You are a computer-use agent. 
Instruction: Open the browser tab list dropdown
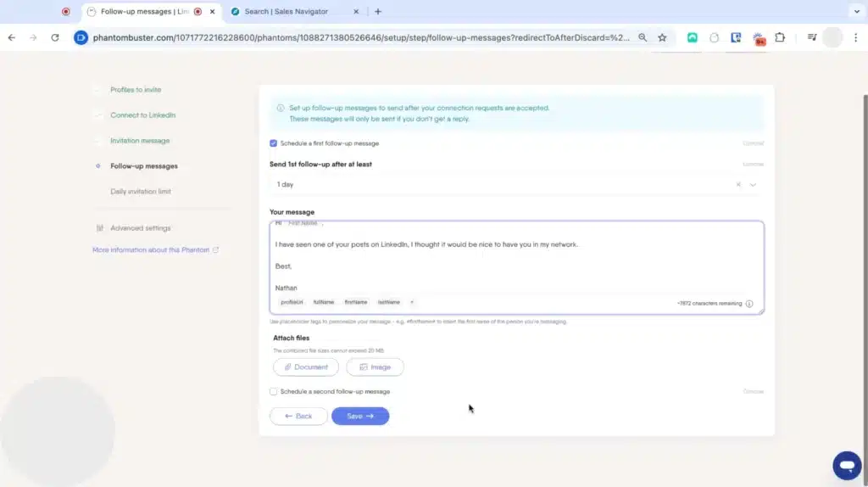coord(854,12)
